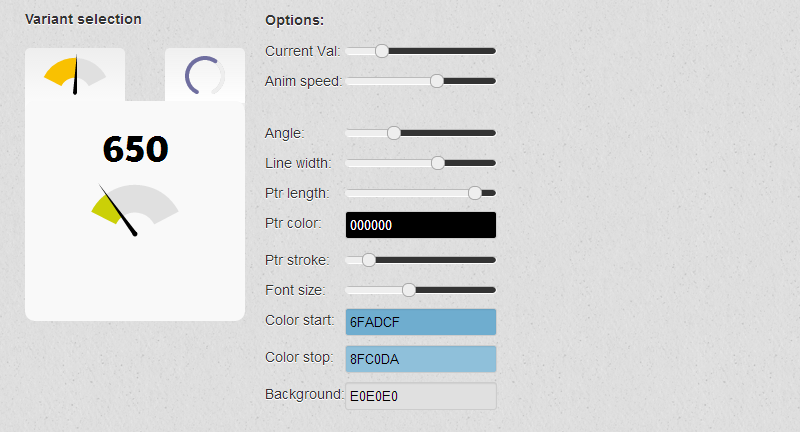Image resolution: width=800 pixels, height=432 pixels.
Task: Click the Font size label
Action: pos(294,290)
